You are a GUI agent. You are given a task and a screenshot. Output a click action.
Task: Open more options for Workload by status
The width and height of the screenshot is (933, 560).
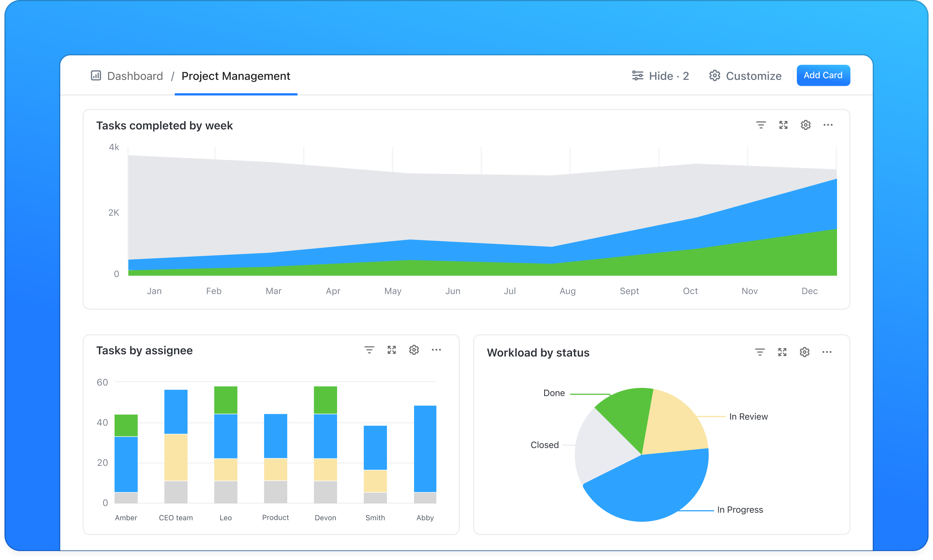827,352
